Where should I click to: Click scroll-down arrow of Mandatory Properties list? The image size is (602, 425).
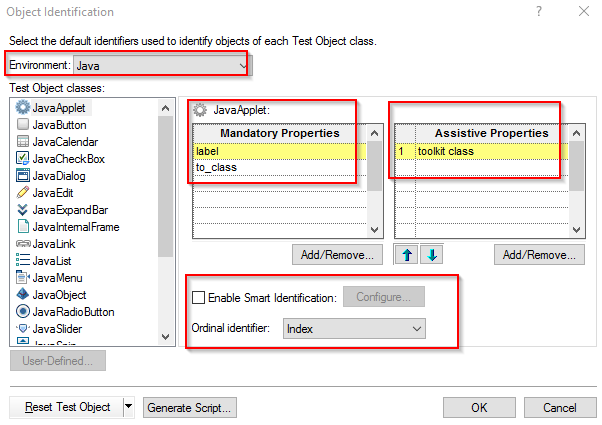point(374,230)
